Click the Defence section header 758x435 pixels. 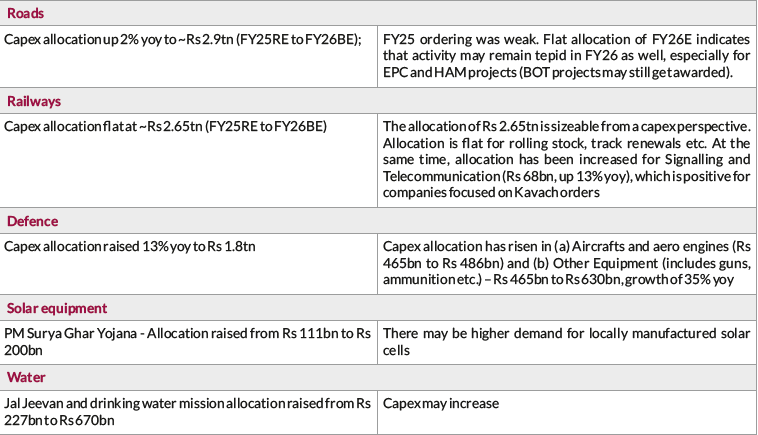[x=32, y=221]
